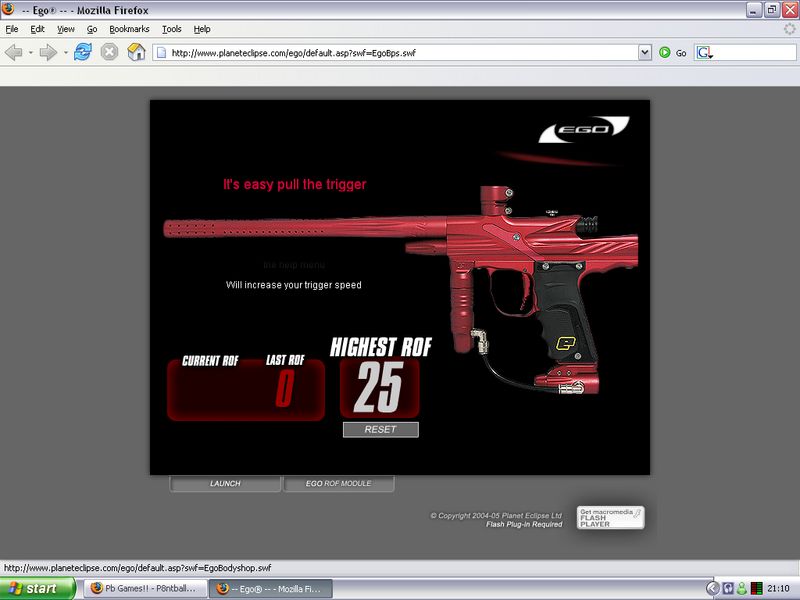Click the Stop loading icon

click(109, 52)
